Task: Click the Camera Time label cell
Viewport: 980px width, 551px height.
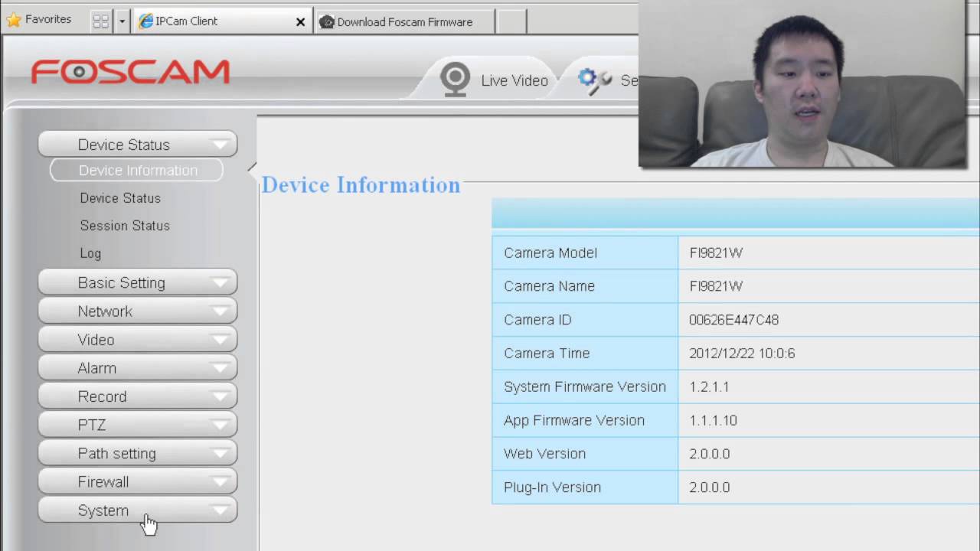Action: click(585, 354)
